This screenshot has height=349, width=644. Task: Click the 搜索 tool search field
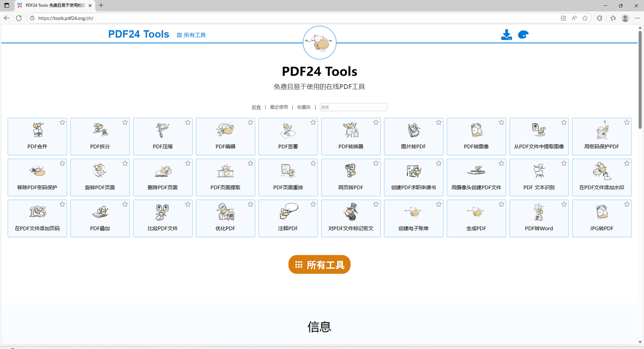[353, 107]
